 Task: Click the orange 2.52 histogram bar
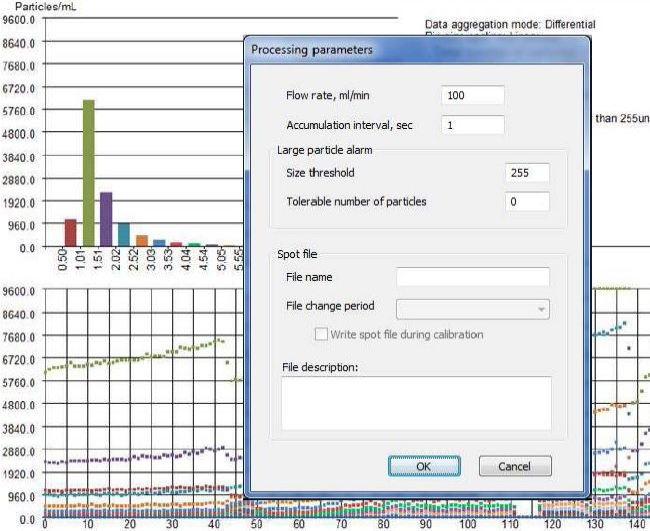tap(142, 241)
